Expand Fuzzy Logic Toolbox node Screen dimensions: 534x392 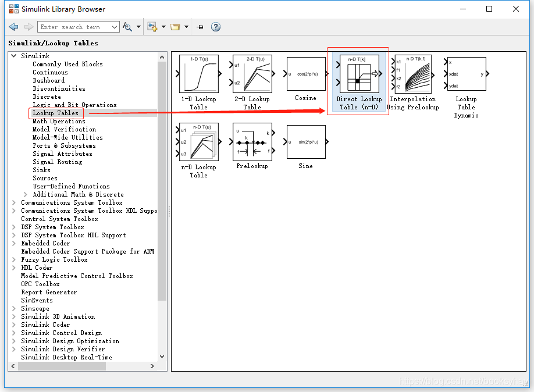click(x=13, y=259)
